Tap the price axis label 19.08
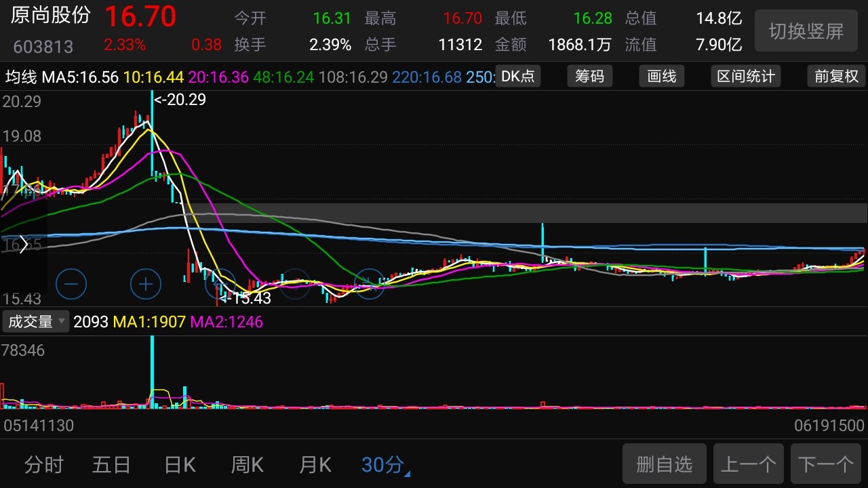The height and width of the screenshot is (488, 868). [x=22, y=136]
